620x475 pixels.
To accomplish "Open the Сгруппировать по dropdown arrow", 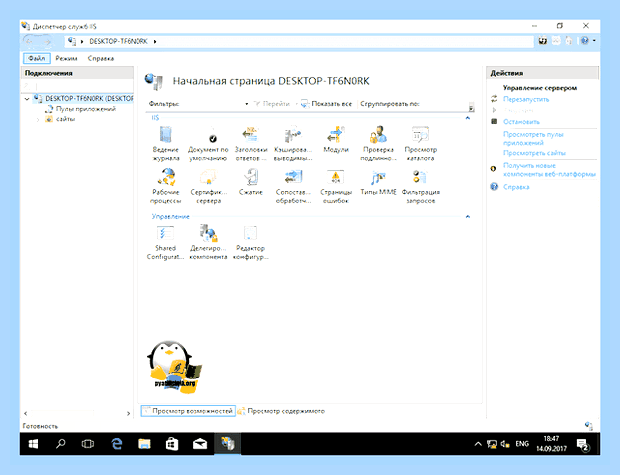I will 471,108.
